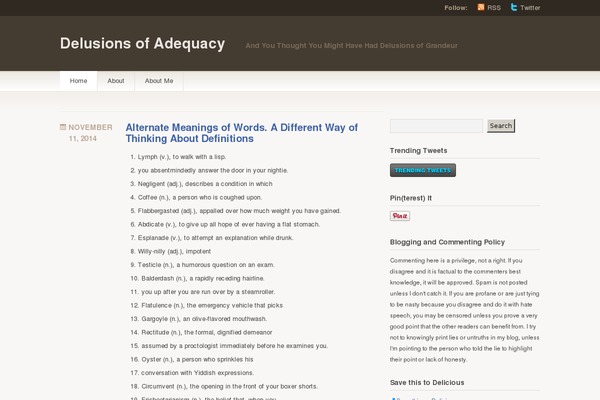Click the calendar icon beside November date
Screen dimensions: 600x400
point(63,127)
